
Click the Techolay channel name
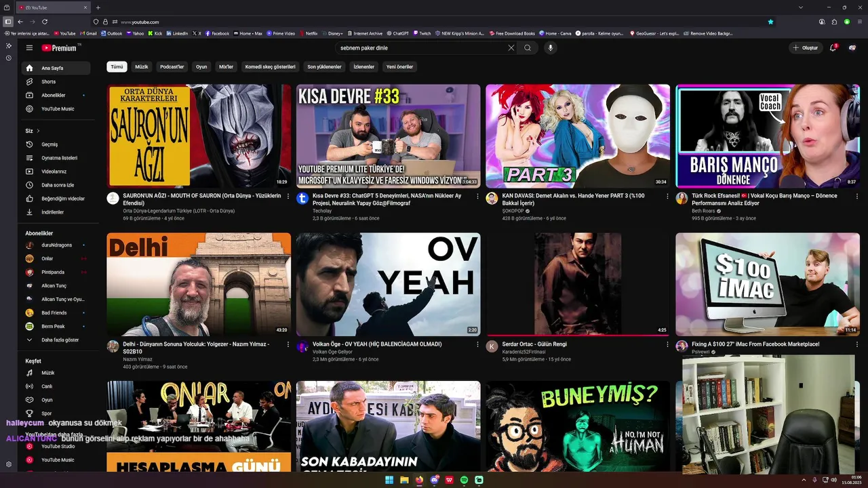click(322, 211)
